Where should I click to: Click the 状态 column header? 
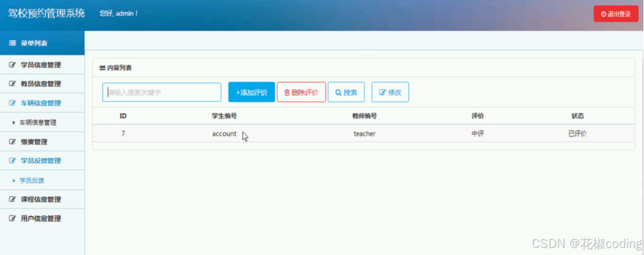point(578,116)
